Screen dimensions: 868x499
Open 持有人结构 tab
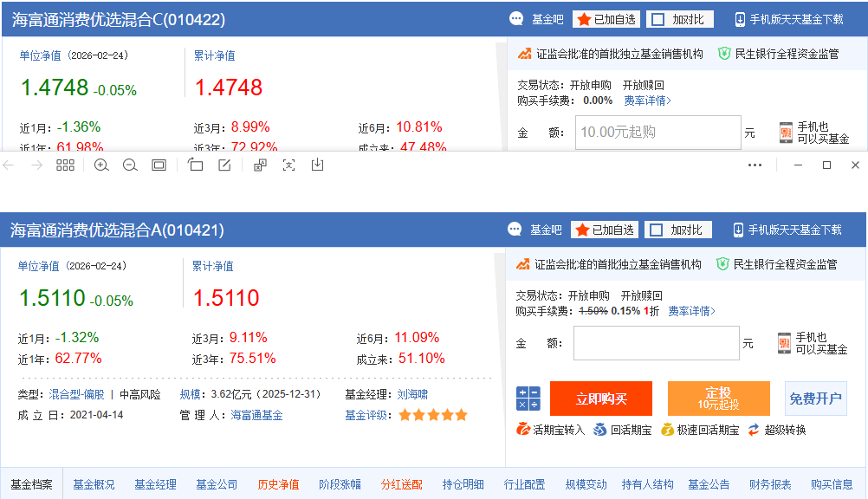coord(648,484)
